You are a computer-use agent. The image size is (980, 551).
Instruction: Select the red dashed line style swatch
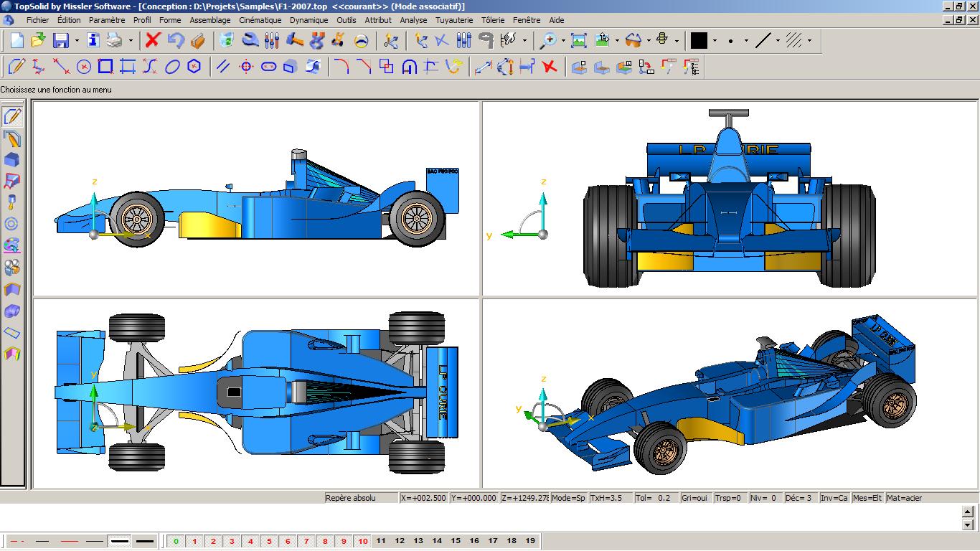18,541
